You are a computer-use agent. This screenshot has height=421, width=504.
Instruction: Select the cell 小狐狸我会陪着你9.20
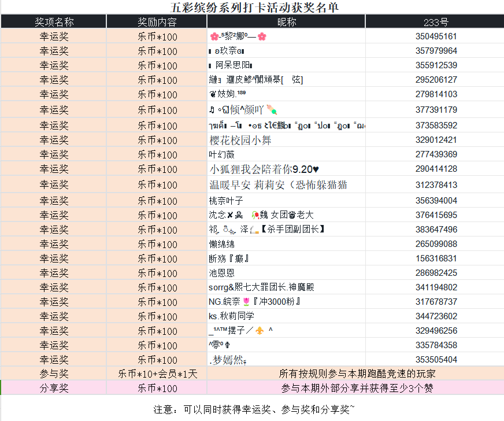(x=264, y=169)
